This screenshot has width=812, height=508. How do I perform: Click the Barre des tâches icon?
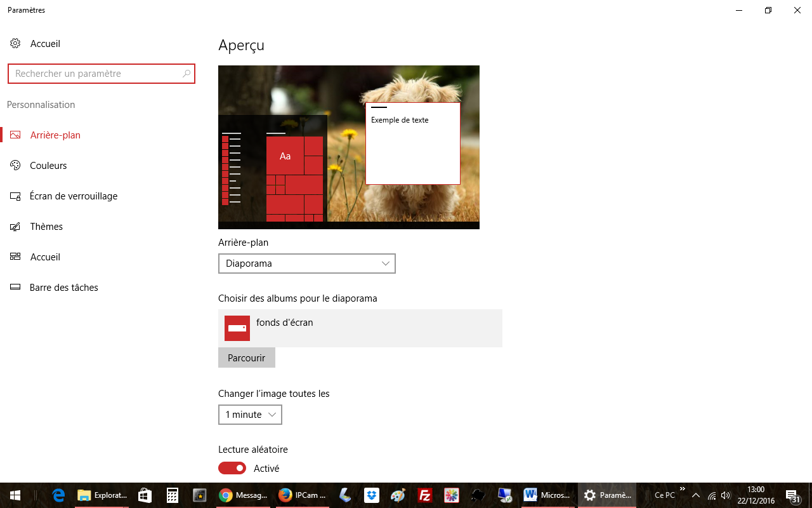[16, 288]
